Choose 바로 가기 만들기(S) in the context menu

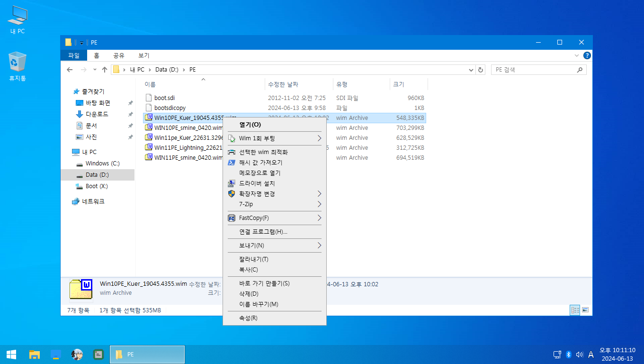pyautogui.click(x=275, y=283)
